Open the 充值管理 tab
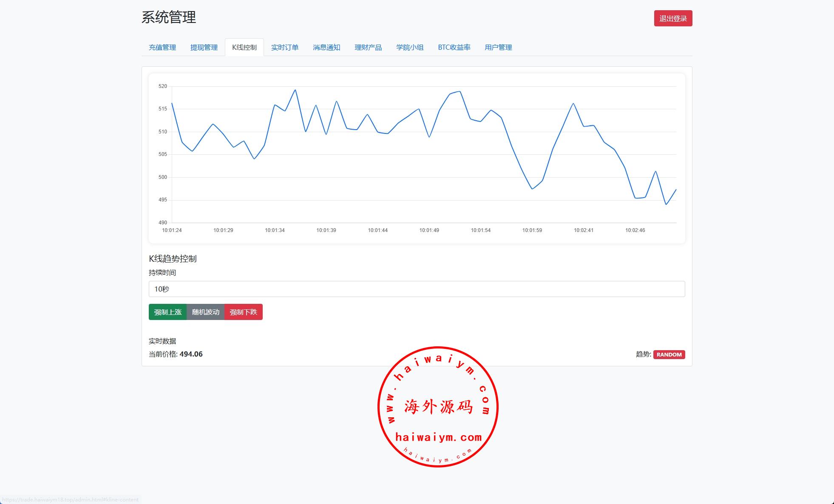Image resolution: width=834 pixels, height=504 pixels. coord(162,47)
